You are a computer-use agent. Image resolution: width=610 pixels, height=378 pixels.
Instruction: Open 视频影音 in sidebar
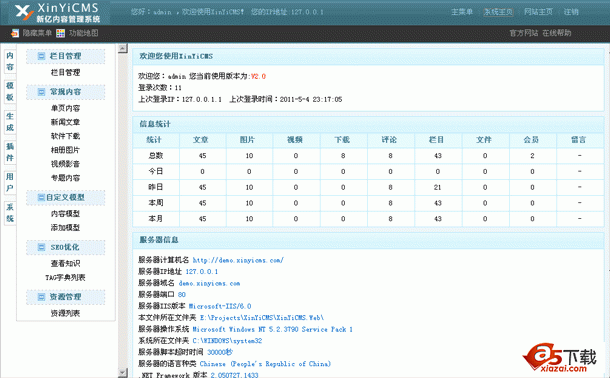point(65,164)
